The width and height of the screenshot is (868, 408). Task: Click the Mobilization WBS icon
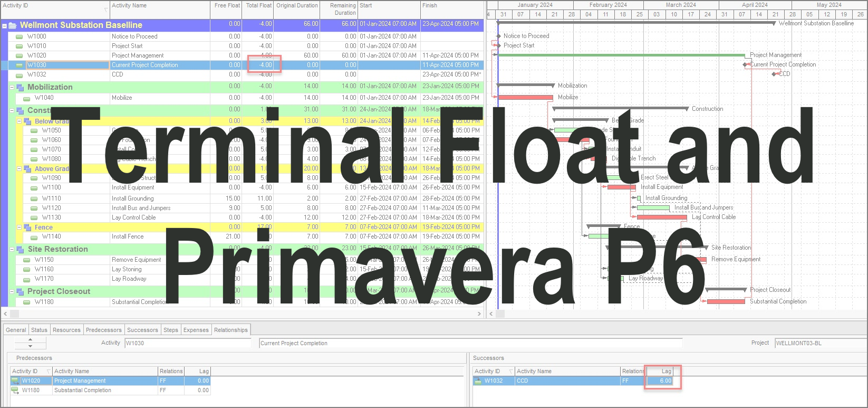20,87
